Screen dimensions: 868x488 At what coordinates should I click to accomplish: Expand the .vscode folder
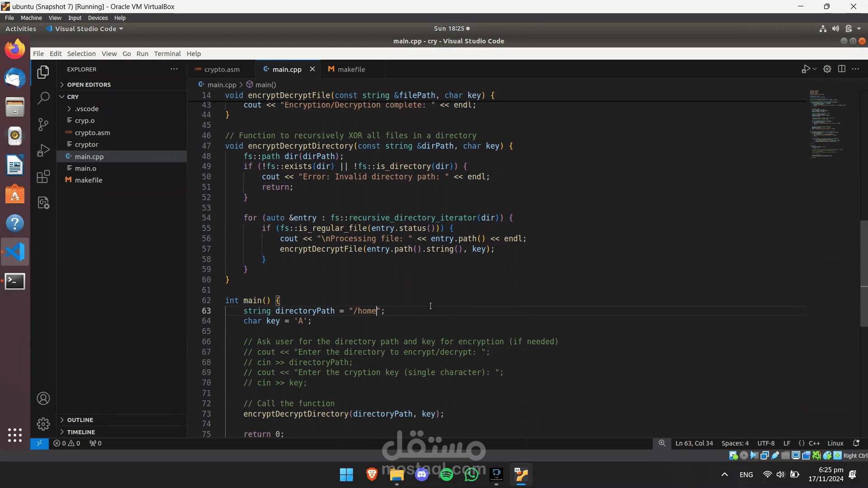(x=86, y=109)
